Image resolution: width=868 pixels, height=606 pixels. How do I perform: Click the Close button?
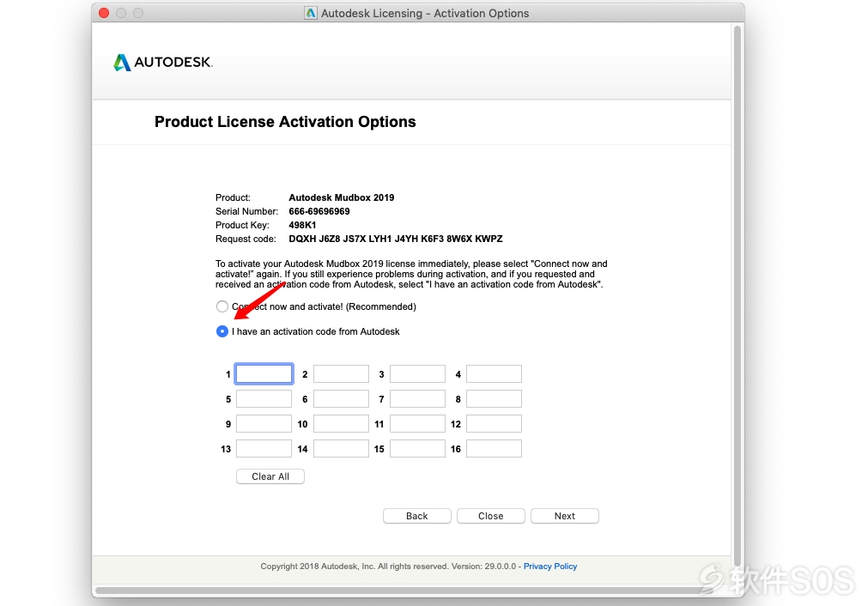click(x=490, y=516)
